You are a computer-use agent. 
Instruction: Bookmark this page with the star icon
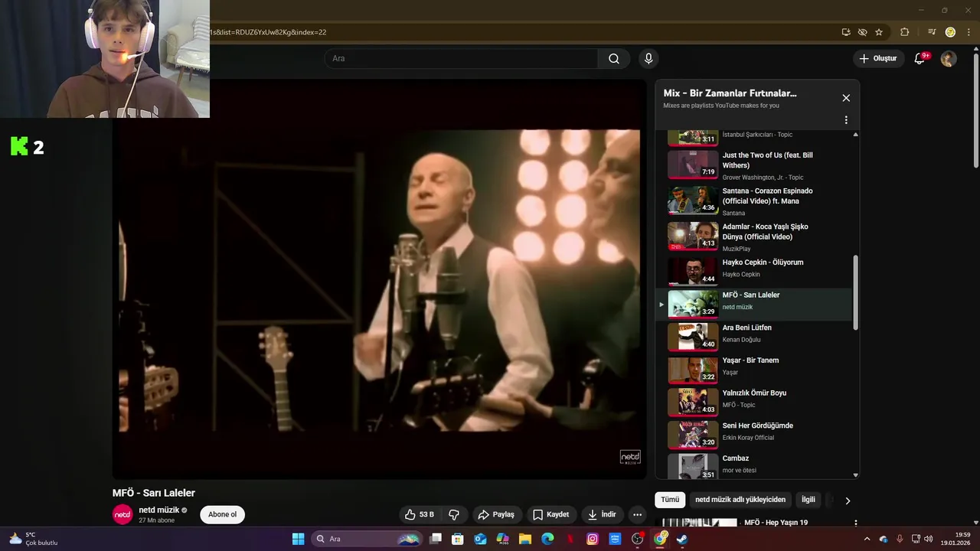pos(879,32)
